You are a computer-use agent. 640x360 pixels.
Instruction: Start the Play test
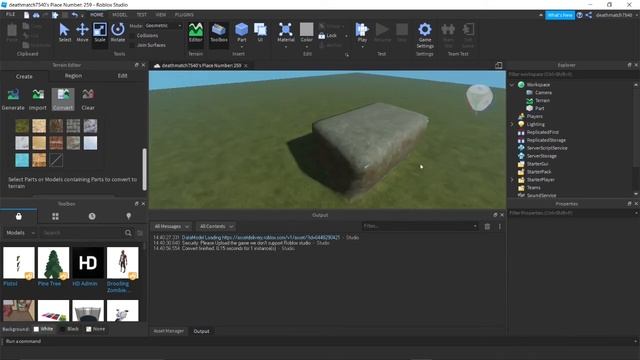(362, 32)
